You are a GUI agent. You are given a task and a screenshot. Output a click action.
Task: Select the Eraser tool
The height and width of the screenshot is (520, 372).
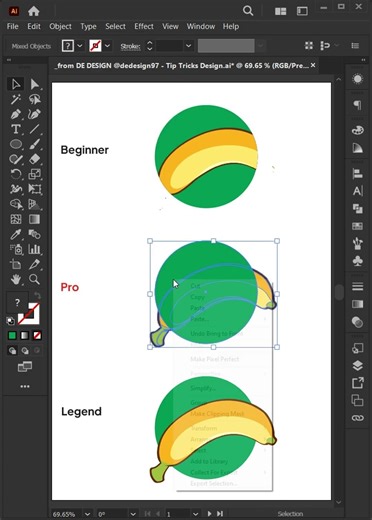pos(34,159)
